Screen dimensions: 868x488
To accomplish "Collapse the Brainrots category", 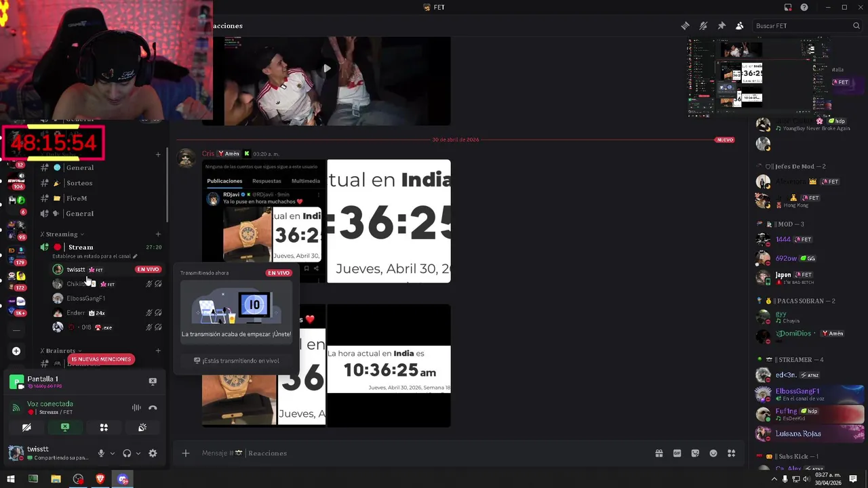I will (x=61, y=350).
